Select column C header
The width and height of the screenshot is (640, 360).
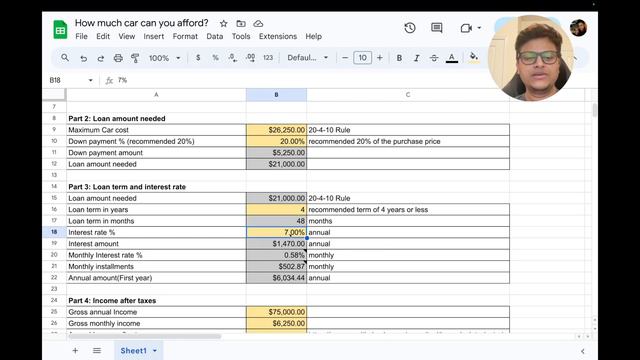[x=408, y=95]
